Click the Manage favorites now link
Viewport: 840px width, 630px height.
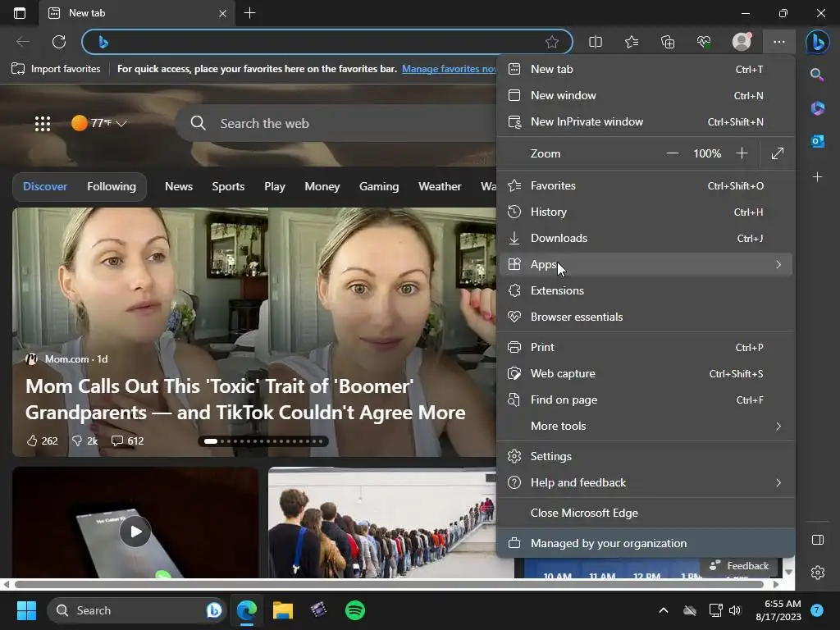tap(449, 69)
